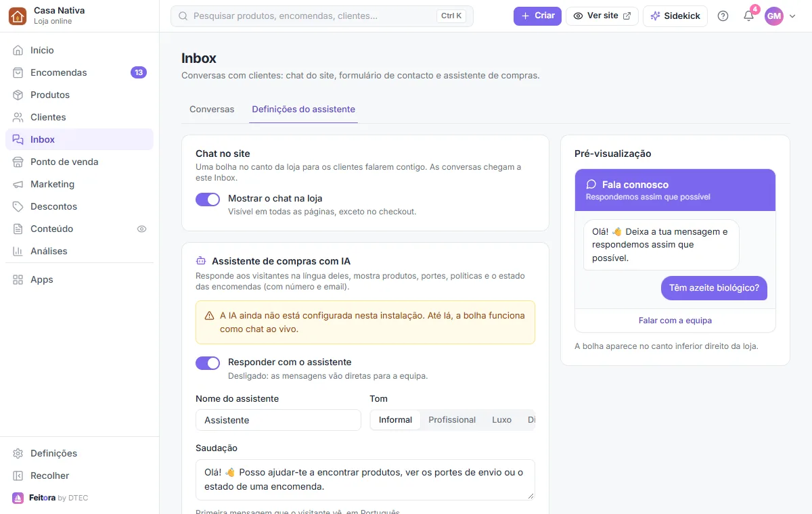
Task: Click the Pré-visualização heading
Action: point(613,154)
